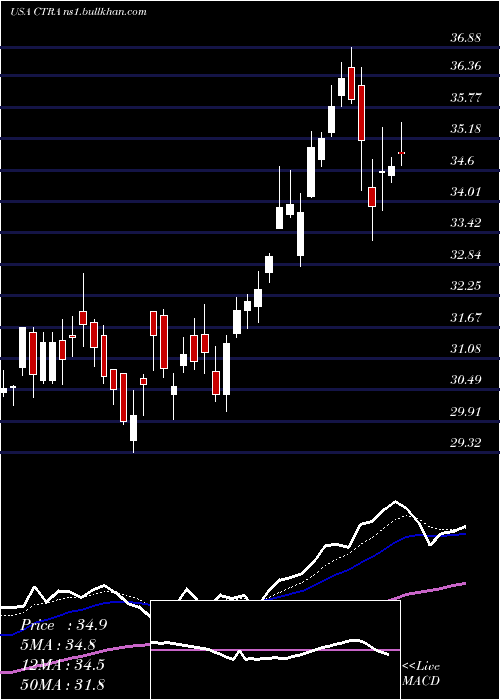Click the last small red candlestick
The height and width of the screenshot is (700, 500).
click(x=401, y=153)
